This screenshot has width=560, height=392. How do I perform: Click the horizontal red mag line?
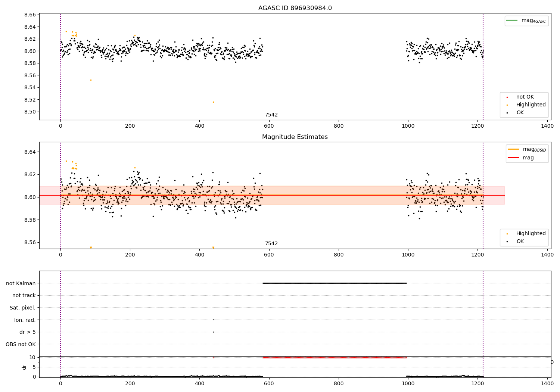(272, 195)
